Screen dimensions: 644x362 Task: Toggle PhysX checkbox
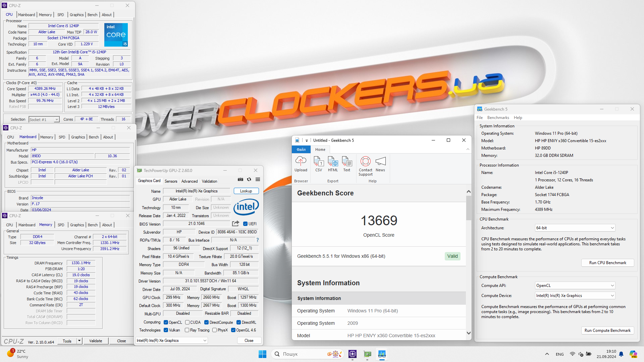click(x=214, y=330)
